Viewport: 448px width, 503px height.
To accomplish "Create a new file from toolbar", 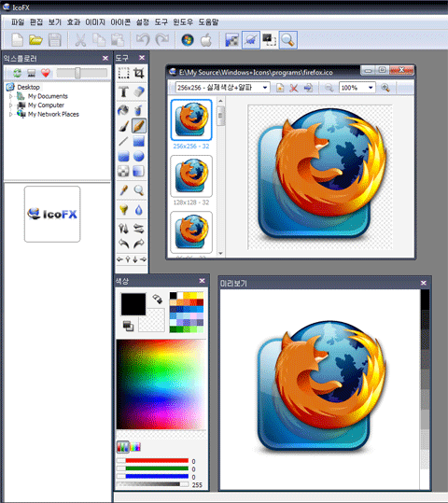I will point(17,40).
